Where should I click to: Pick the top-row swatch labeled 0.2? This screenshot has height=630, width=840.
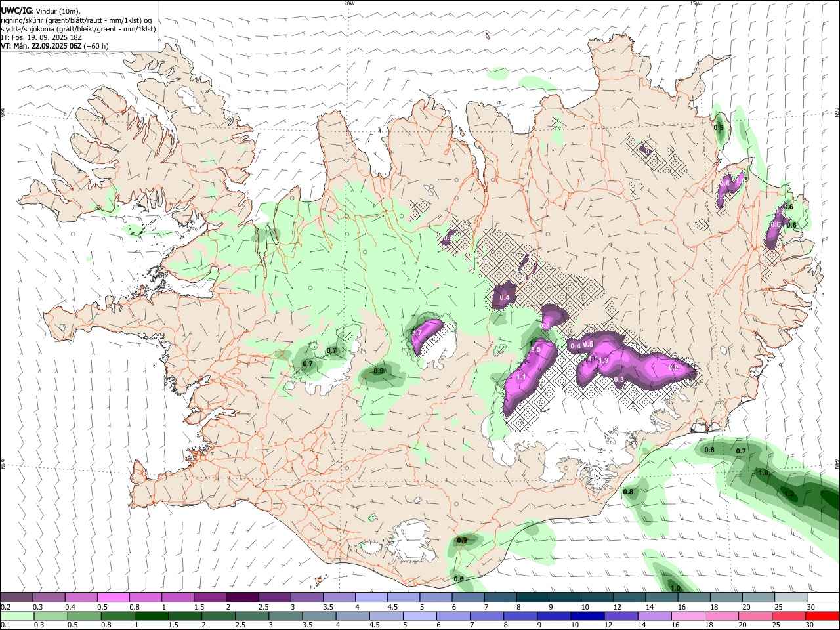(x=17, y=597)
